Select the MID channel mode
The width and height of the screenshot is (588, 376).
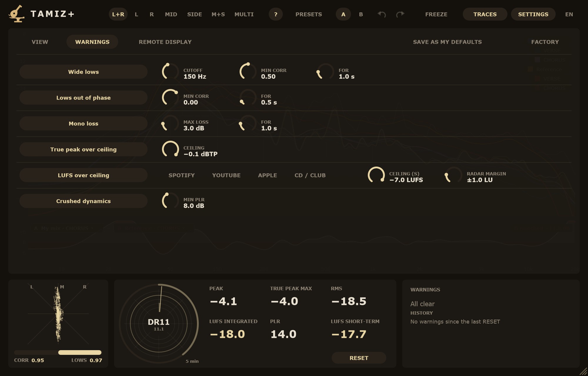click(x=171, y=14)
